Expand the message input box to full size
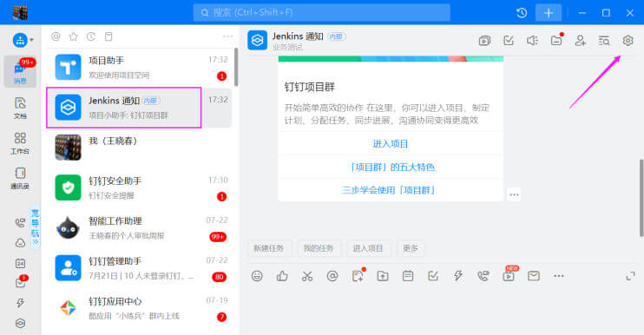 tap(630, 276)
